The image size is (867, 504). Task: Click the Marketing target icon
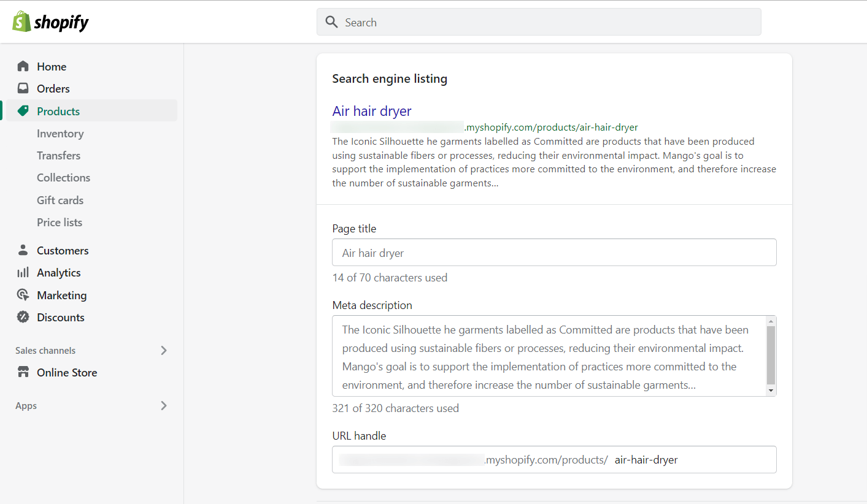(23, 295)
